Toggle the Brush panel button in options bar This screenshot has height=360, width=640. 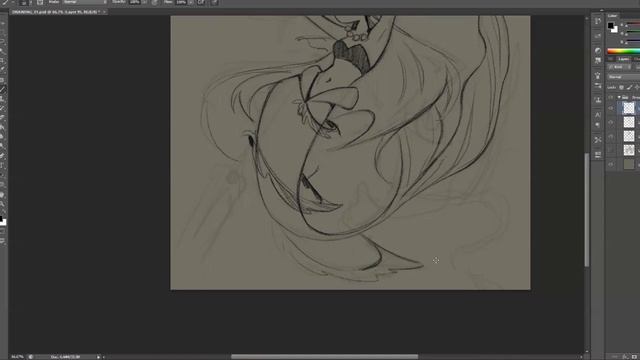(40, 2)
